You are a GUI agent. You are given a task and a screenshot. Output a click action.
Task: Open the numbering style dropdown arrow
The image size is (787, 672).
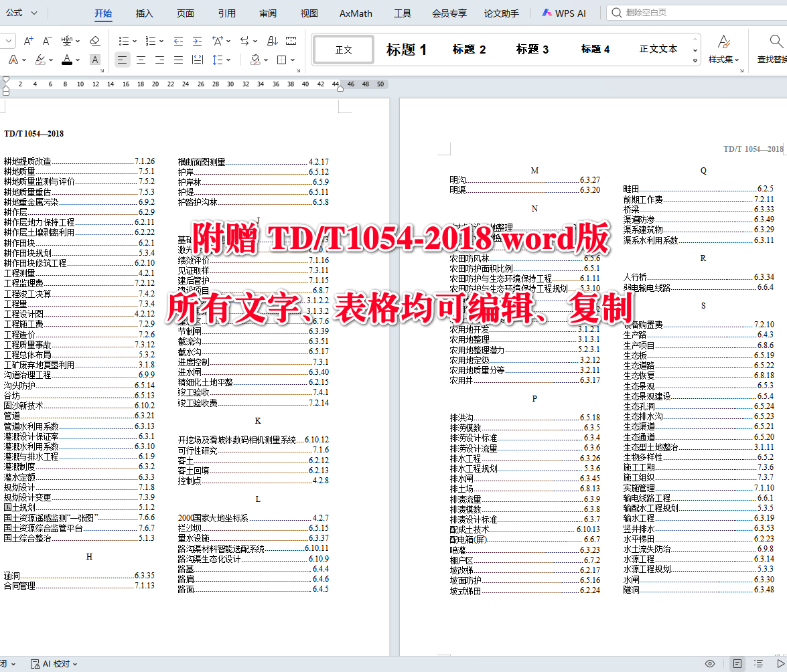pos(161,41)
